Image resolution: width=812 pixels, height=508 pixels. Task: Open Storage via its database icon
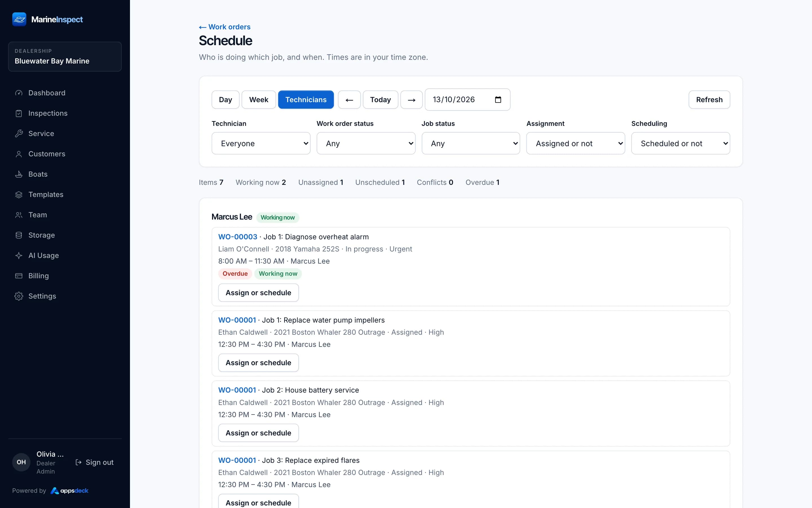[19, 235]
